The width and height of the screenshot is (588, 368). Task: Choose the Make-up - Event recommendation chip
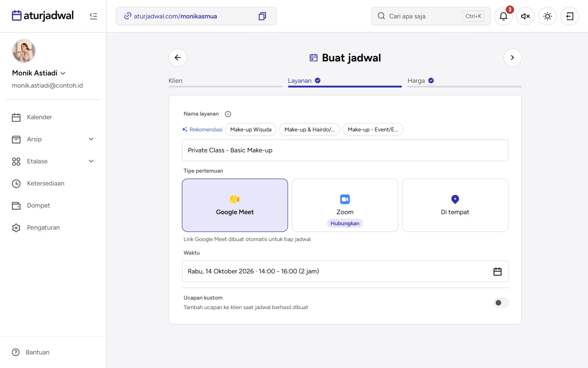click(x=373, y=130)
